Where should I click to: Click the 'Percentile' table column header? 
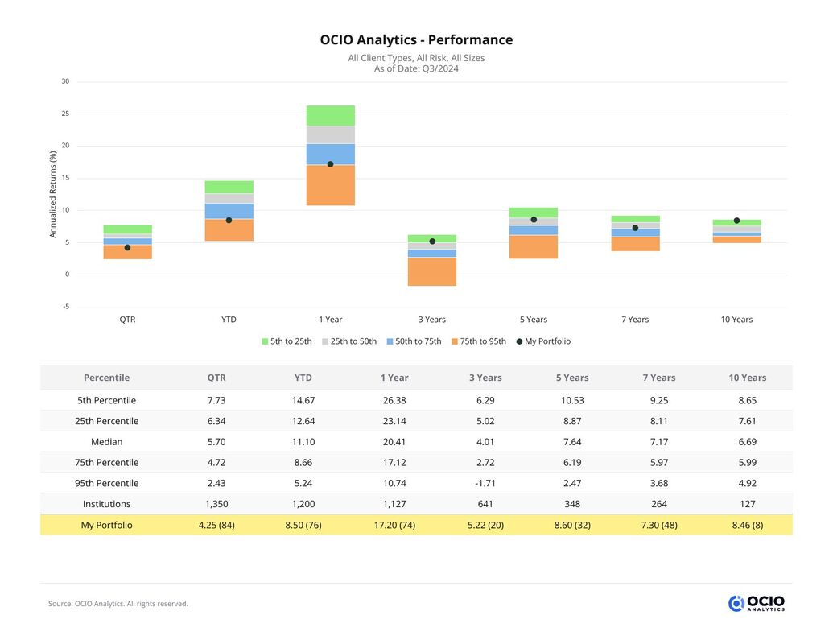107,378
